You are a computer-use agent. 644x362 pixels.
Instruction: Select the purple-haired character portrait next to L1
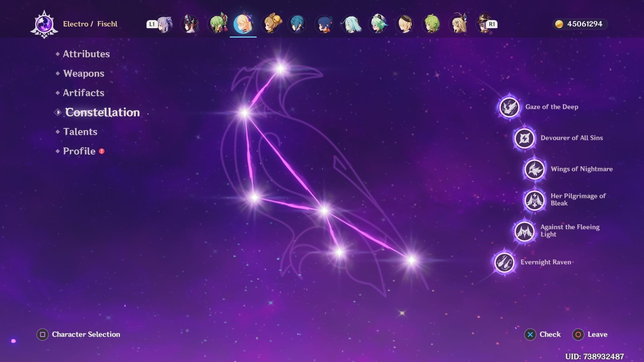click(164, 24)
